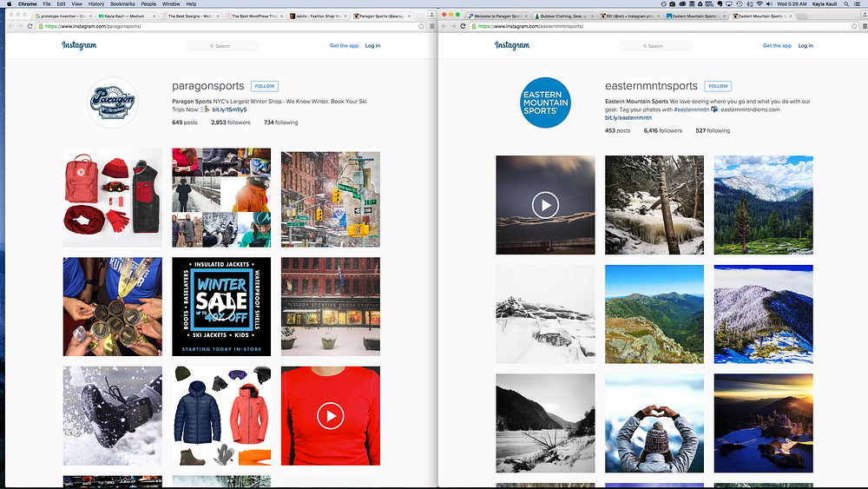Switch to the 'The Best WordPress' tab
The image size is (868, 489).
coord(253,16)
